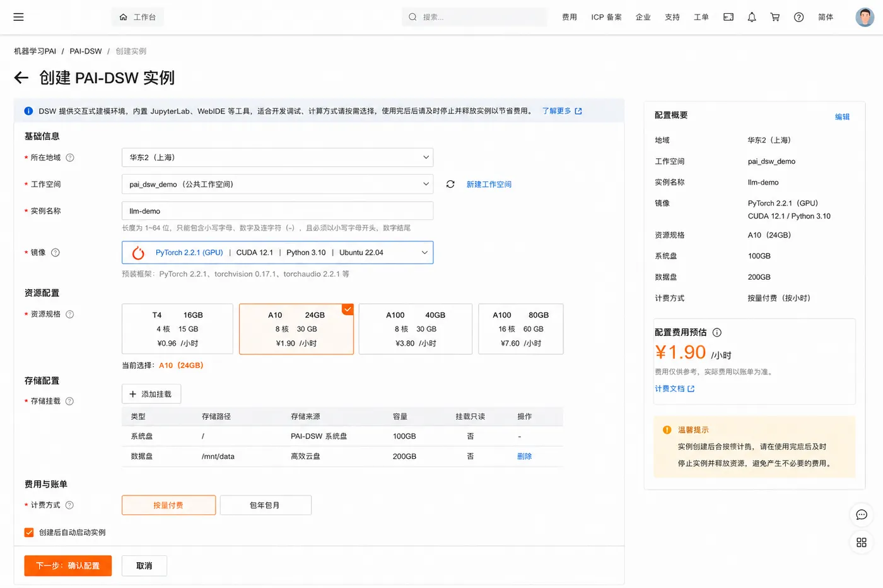Viewport: 883px width, 588px height.
Task: Click the 下一步：确认配置 button
Action: (68, 566)
